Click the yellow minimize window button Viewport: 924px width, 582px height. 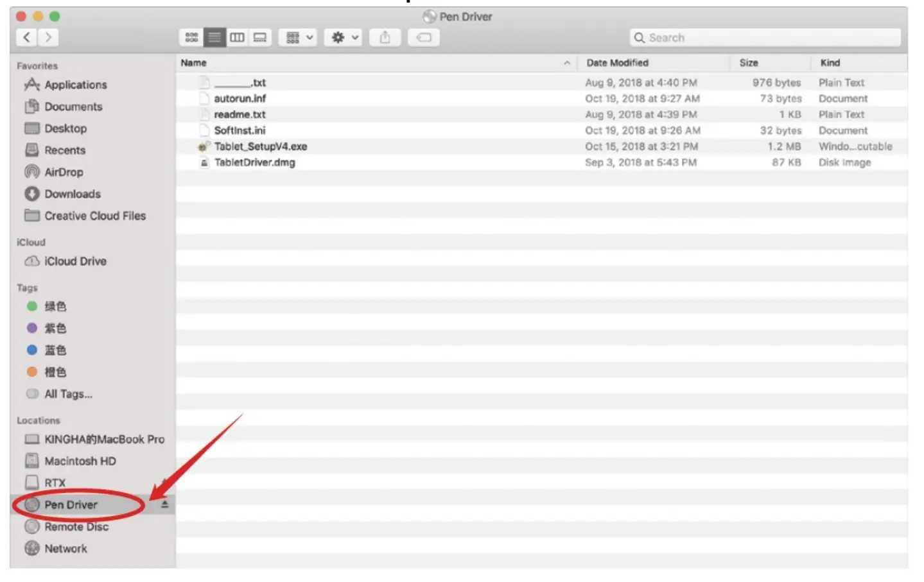38,16
